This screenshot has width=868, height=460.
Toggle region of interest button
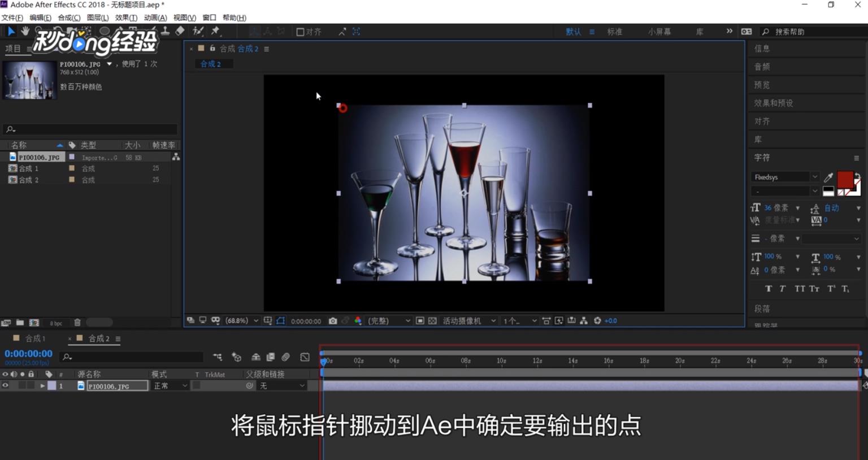[x=420, y=320]
